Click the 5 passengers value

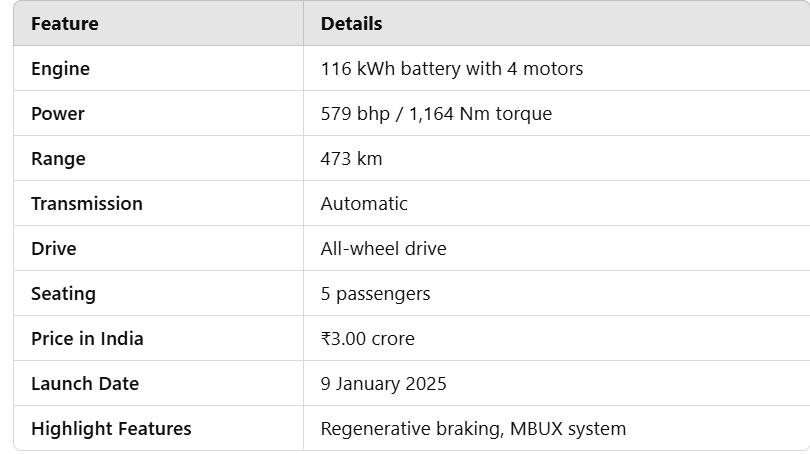tap(375, 293)
